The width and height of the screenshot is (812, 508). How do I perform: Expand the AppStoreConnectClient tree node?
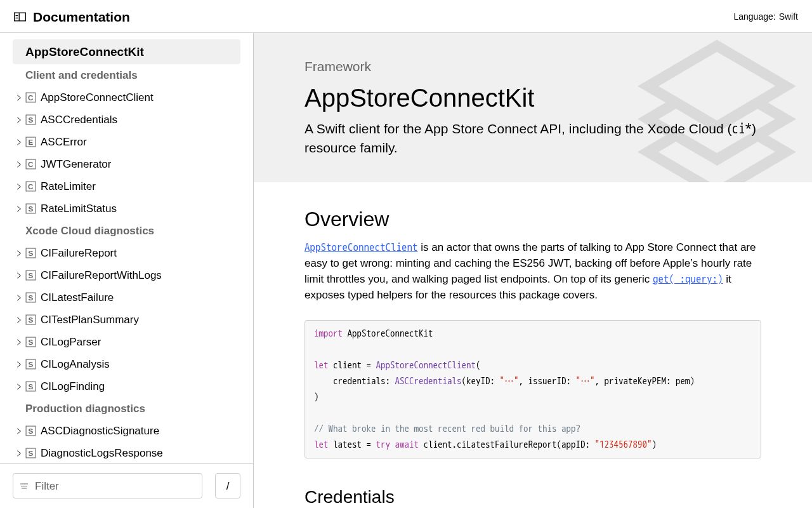(x=19, y=98)
